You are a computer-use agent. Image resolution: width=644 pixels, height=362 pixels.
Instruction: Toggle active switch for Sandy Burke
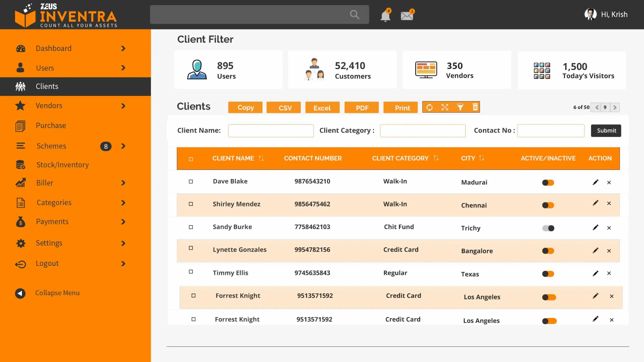pyautogui.click(x=548, y=228)
